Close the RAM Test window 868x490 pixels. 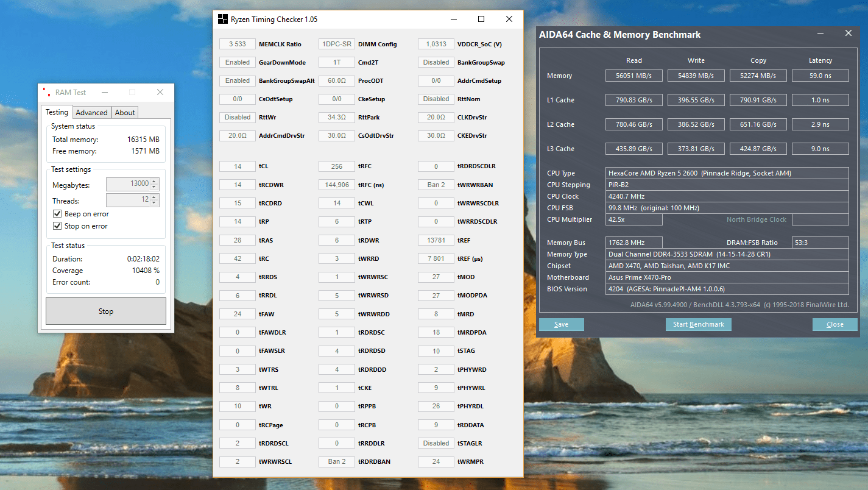coord(160,92)
